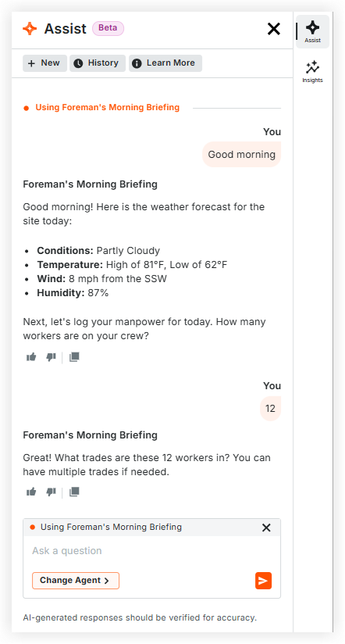This screenshot has height=644, width=345.
Task: Open the Insights sparkle chart icon
Action: coord(312,68)
